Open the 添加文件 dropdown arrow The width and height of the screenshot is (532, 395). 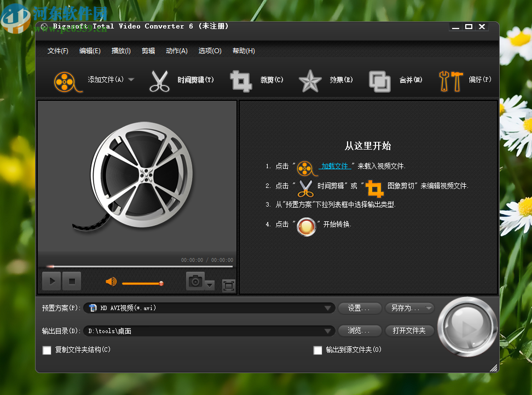[130, 79]
